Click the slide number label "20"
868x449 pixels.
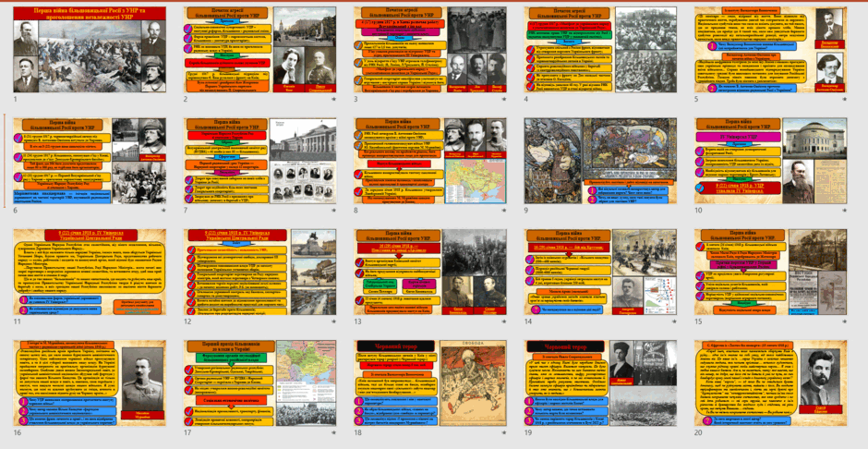click(x=698, y=433)
